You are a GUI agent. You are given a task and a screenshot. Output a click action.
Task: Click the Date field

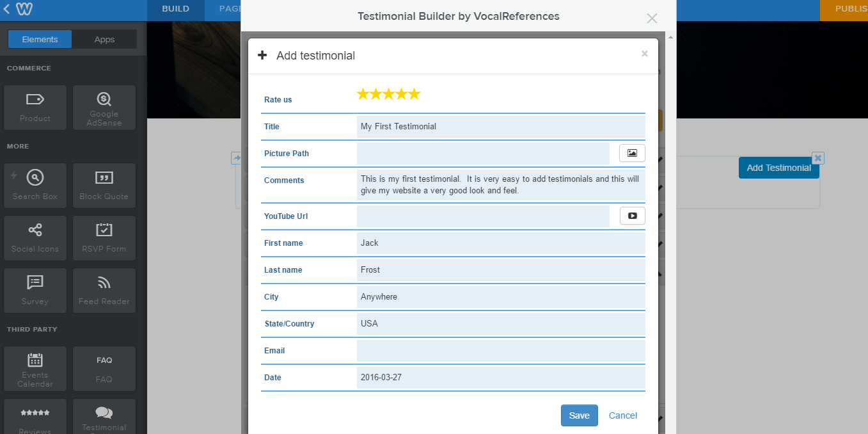coord(501,377)
